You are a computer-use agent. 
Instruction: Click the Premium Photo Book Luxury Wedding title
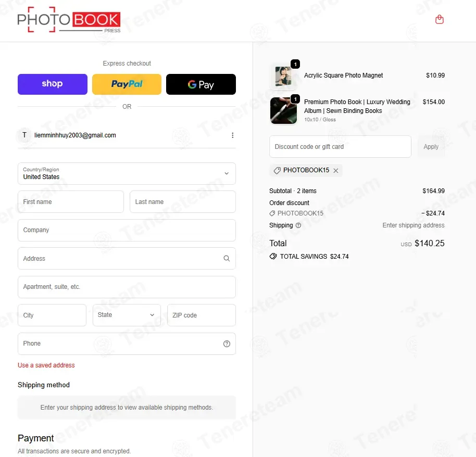(x=357, y=106)
